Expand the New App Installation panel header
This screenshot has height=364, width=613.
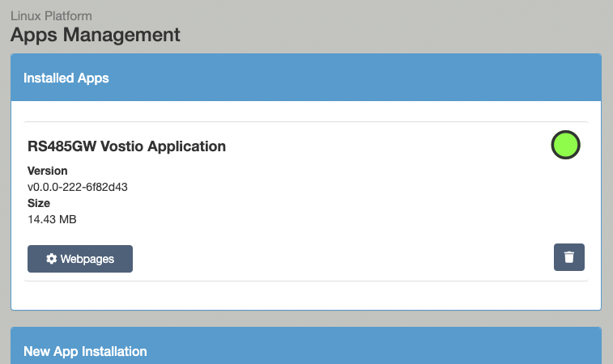pyautogui.click(x=305, y=351)
